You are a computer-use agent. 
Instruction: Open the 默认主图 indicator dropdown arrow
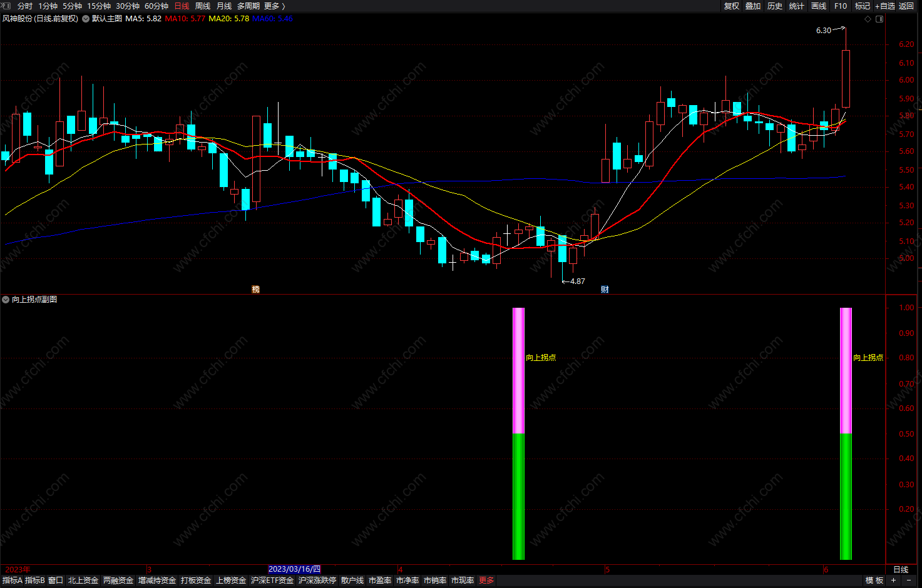(86, 19)
